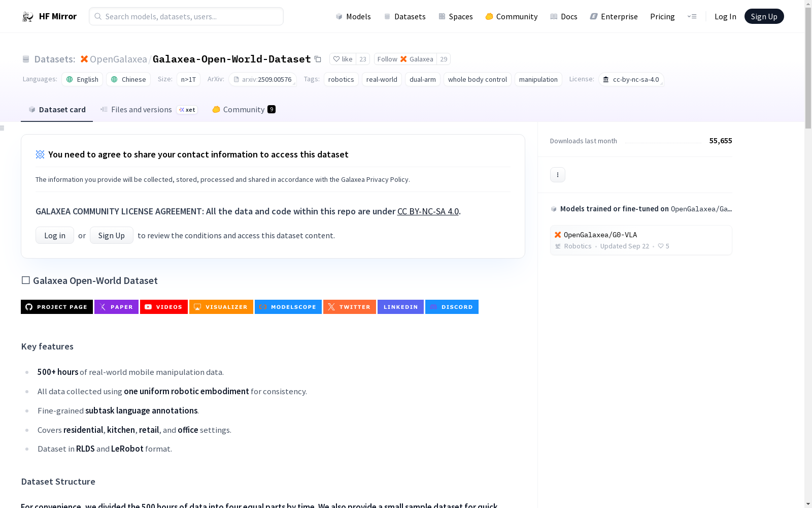The image size is (812, 508).
Task: Click the OpenGalaxea organization avatar icon
Action: [84, 59]
